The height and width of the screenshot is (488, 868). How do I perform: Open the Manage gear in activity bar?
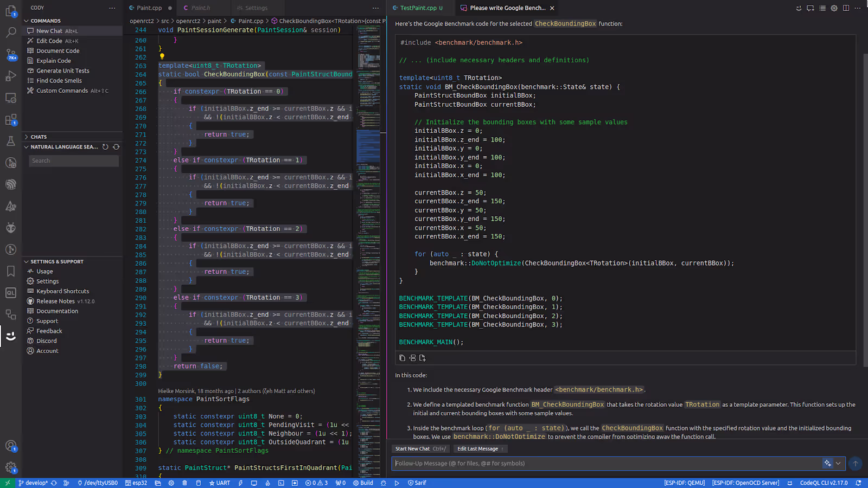pyautogui.click(x=11, y=467)
